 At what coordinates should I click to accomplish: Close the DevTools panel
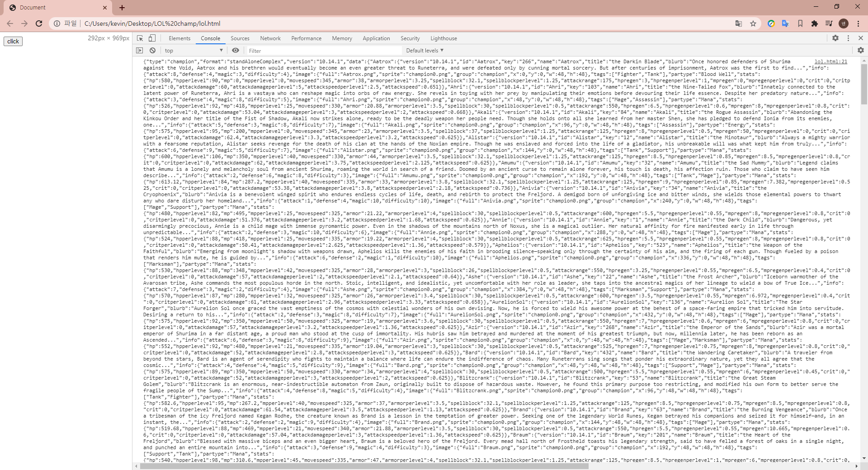pos(861,38)
